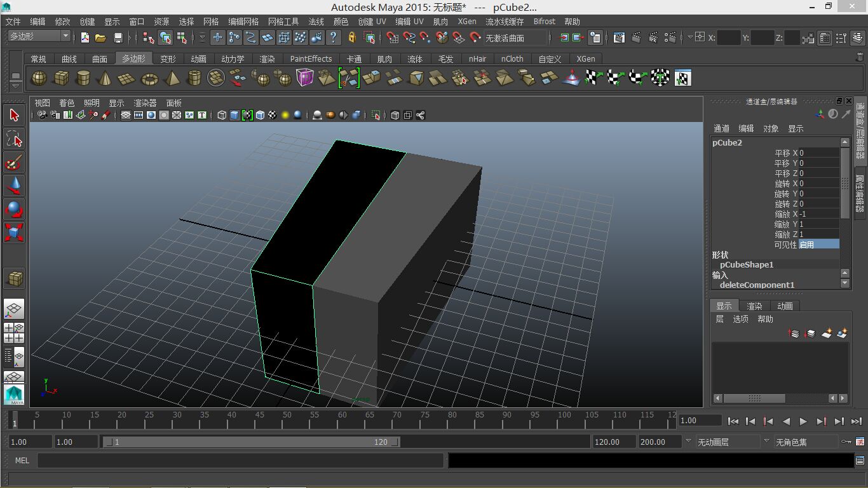Click the open scene folder icon
The height and width of the screenshot is (488, 868).
[100, 37]
